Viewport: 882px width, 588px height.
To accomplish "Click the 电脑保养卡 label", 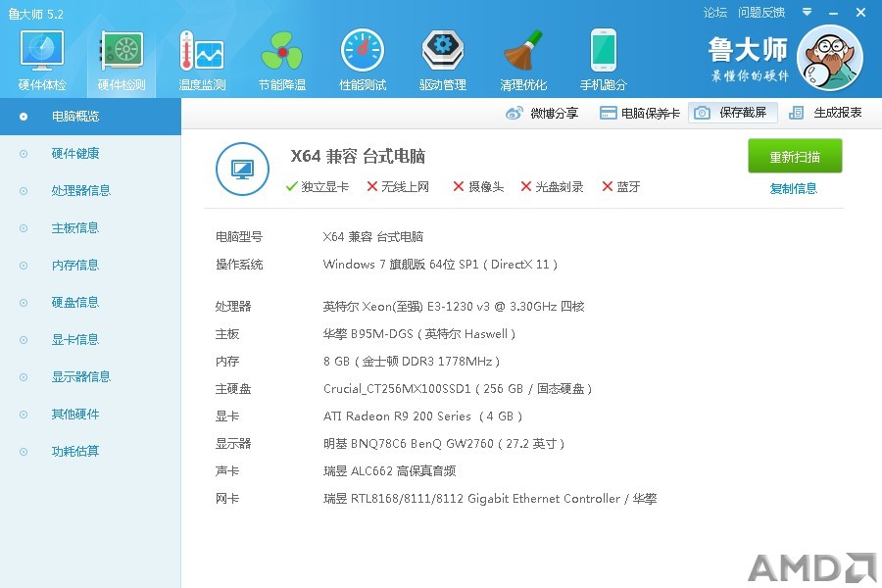I will (651, 113).
